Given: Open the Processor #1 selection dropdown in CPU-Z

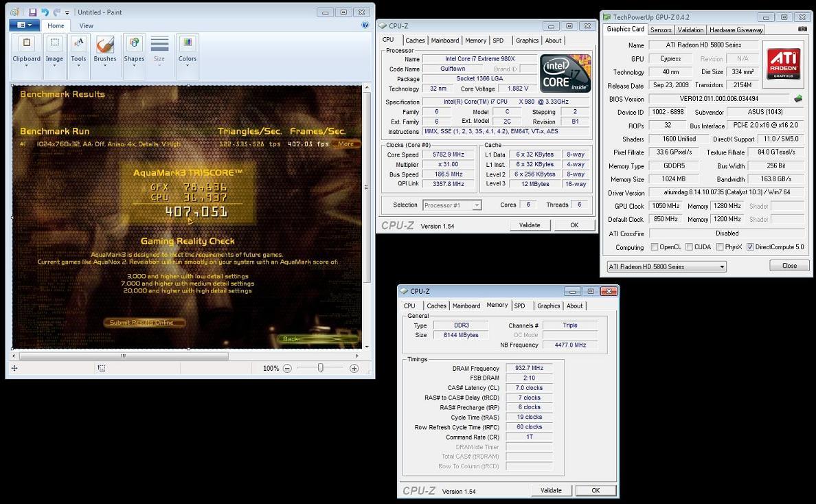Looking at the screenshot, I should point(452,205).
